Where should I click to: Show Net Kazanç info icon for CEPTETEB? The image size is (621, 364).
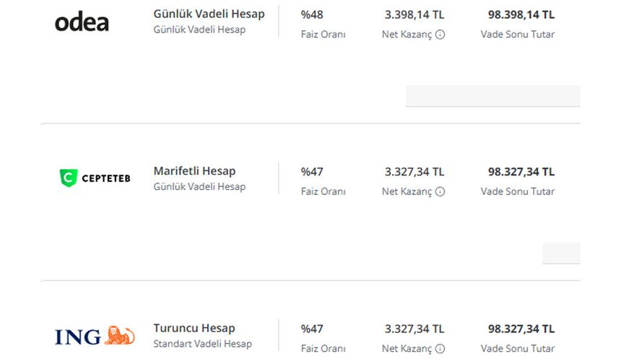pyautogui.click(x=440, y=191)
